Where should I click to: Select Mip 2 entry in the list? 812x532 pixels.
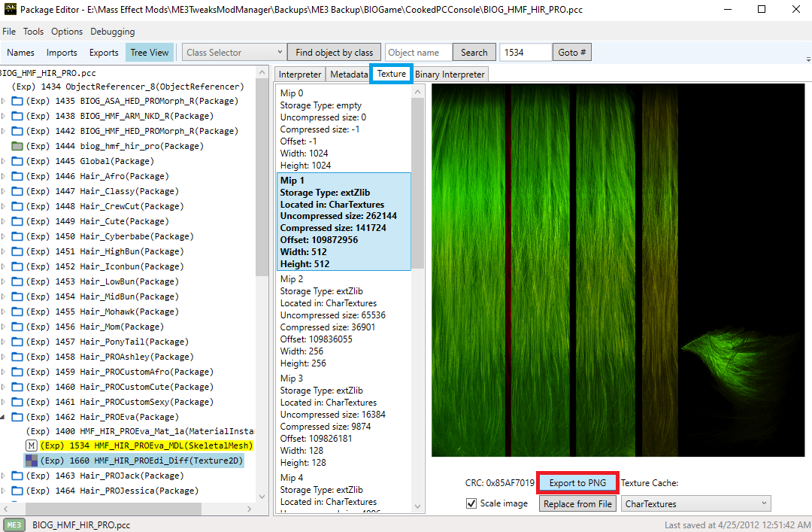click(x=344, y=321)
